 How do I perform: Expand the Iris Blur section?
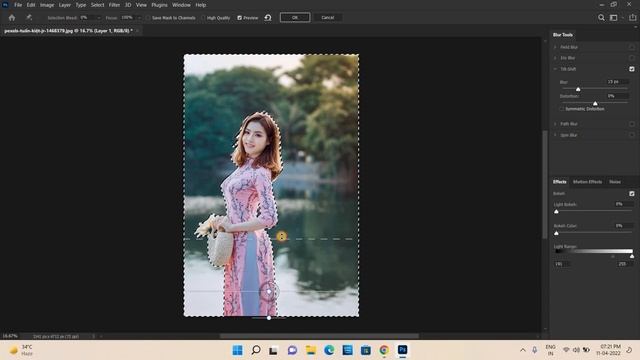(x=555, y=58)
